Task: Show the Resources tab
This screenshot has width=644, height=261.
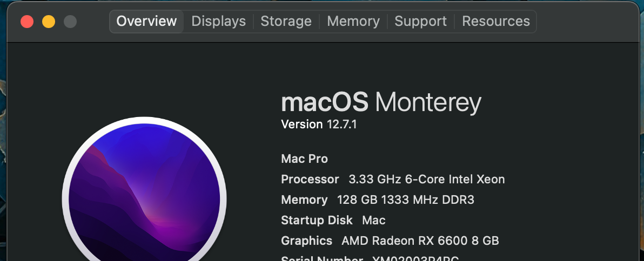Action: point(496,22)
